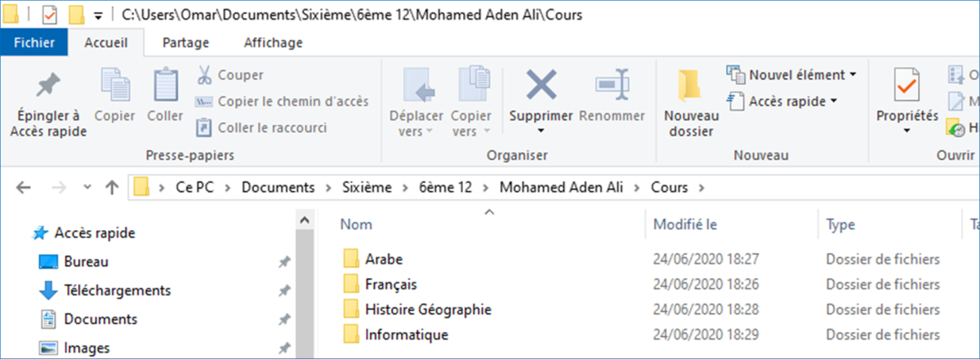Click the Copier icon in Presse-papiers
The width and height of the screenshot is (980, 359).
tap(114, 84)
